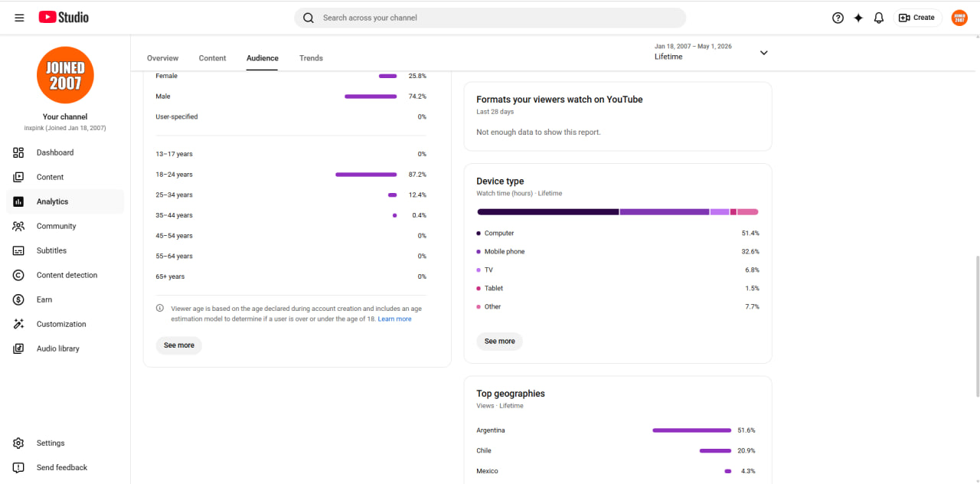The width and height of the screenshot is (980, 484).
Task: Click the Customization wand icon
Action: [18, 324]
